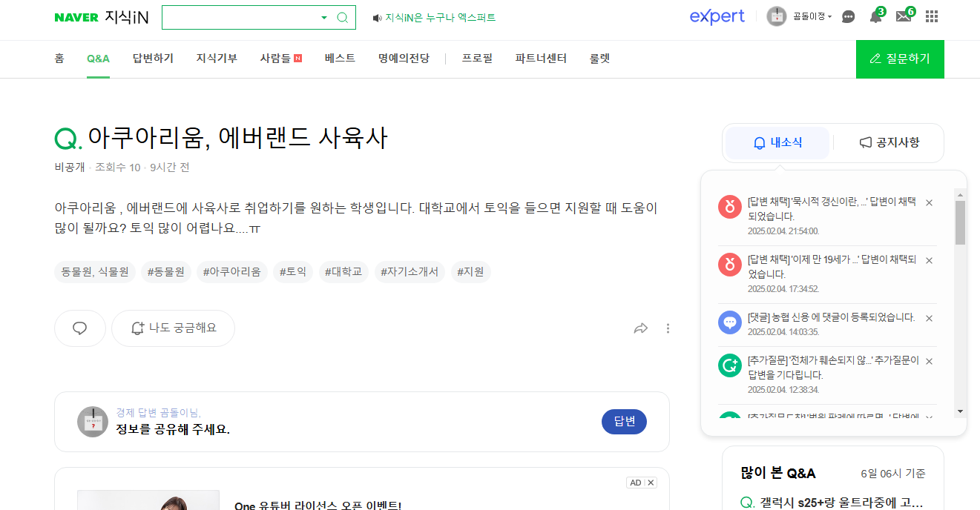Click the notification list scrollbar thumb
Viewport: 980px width, 510px height.
click(x=960, y=222)
